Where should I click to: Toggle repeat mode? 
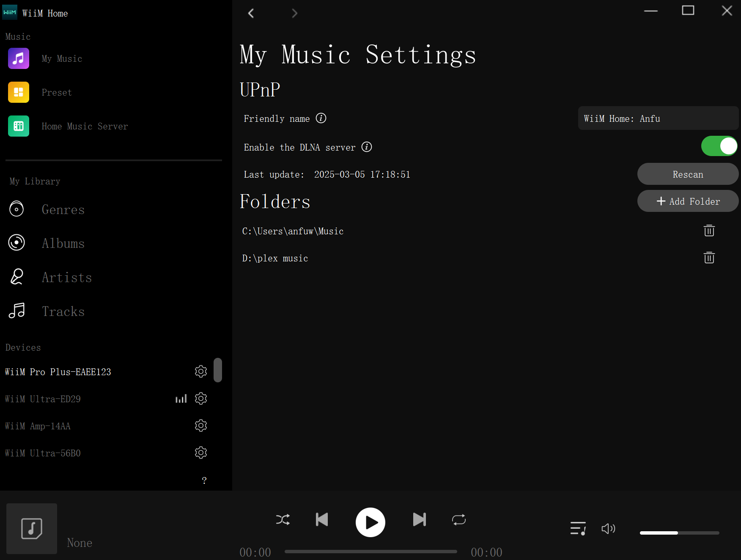click(x=459, y=519)
